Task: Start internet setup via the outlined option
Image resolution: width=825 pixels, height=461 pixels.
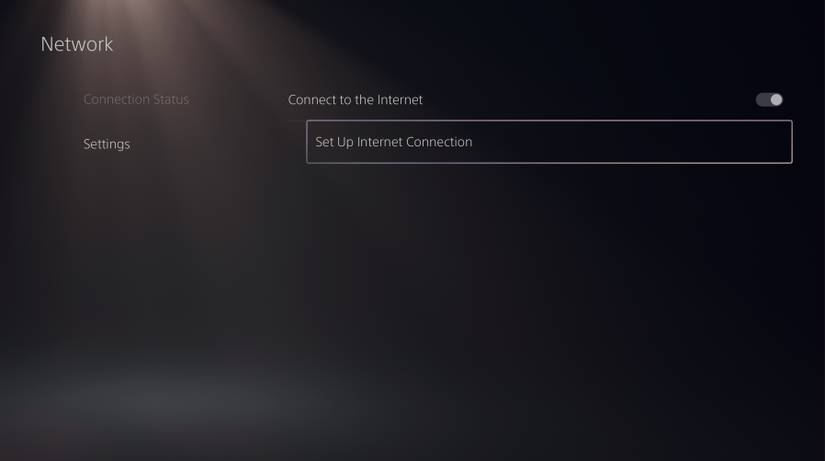Action: click(x=549, y=142)
